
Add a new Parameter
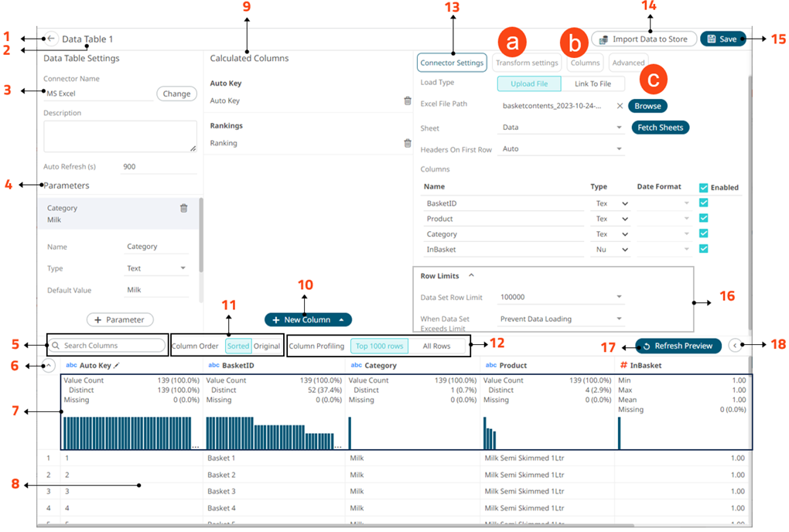coord(120,320)
